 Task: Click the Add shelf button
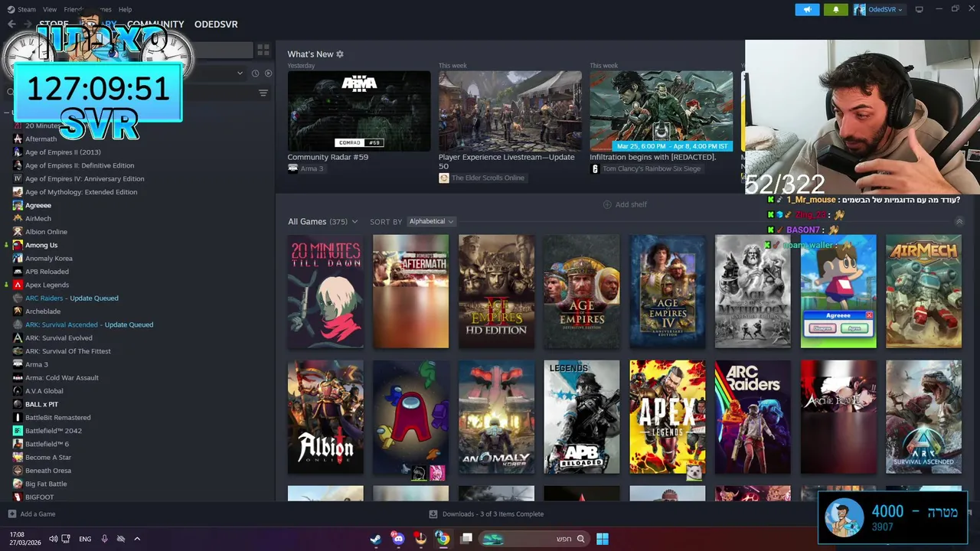[625, 204]
